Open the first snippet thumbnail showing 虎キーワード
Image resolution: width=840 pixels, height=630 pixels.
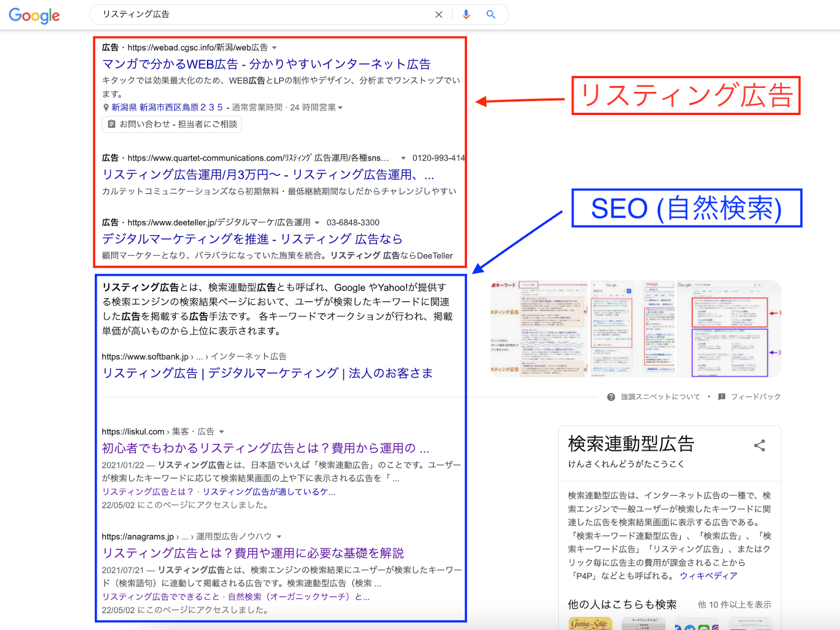click(x=539, y=329)
